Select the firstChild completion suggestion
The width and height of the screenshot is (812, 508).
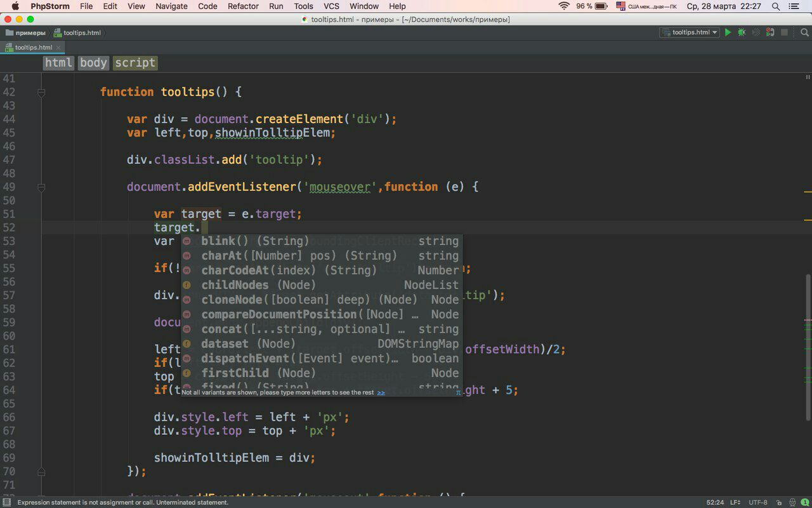click(x=321, y=373)
